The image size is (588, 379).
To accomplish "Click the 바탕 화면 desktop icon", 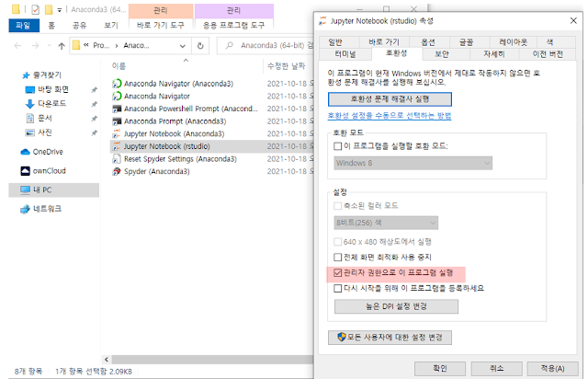I will 29,90.
